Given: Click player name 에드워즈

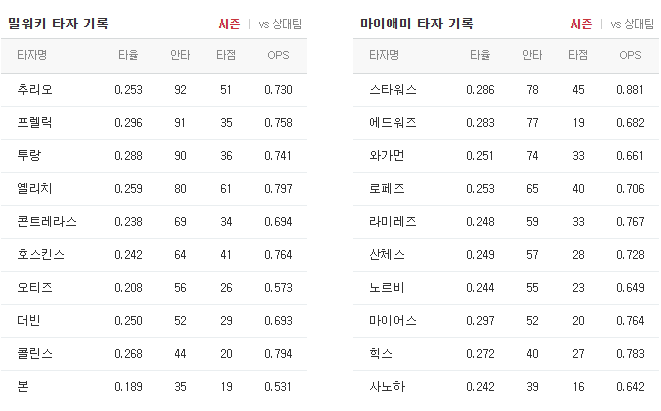Looking at the screenshot, I should [x=393, y=122].
